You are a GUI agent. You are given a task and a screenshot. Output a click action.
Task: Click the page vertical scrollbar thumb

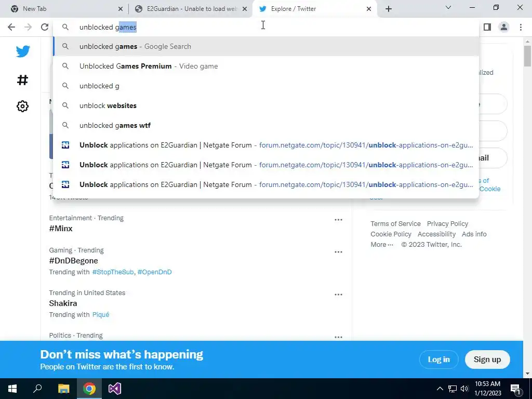tap(527, 56)
